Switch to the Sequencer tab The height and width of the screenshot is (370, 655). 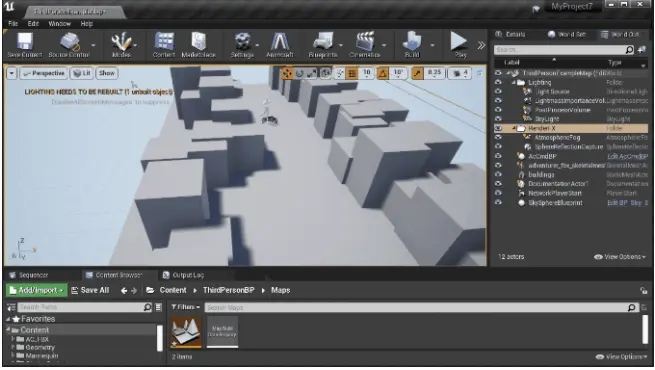point(29,275)
